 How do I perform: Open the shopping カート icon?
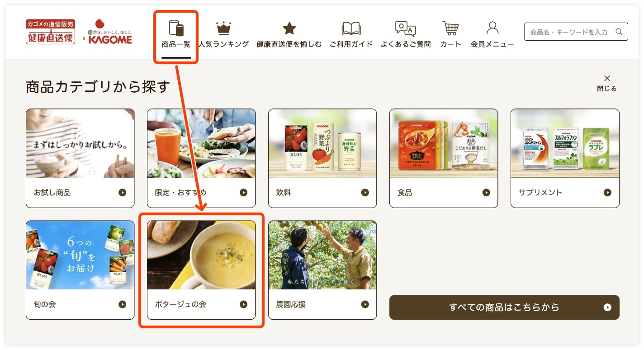tap(450, 28)
